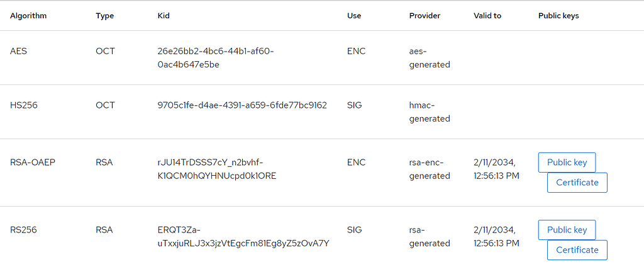Show Public key for RS256 key

pyautogui.click(x=567, y=230)
